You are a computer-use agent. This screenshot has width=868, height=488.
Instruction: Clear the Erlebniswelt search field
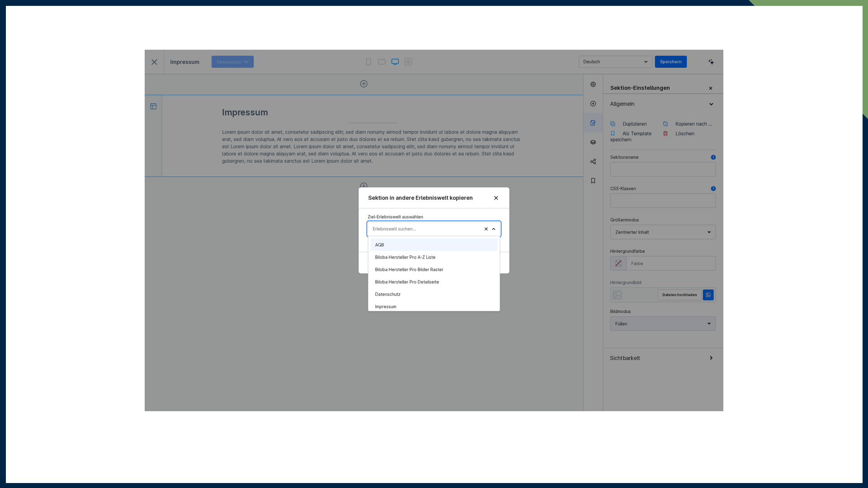(486, 229)
